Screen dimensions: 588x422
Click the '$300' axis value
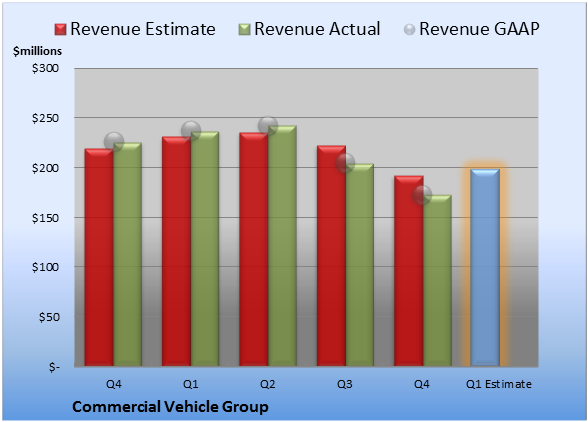click(x=45, y=68)
